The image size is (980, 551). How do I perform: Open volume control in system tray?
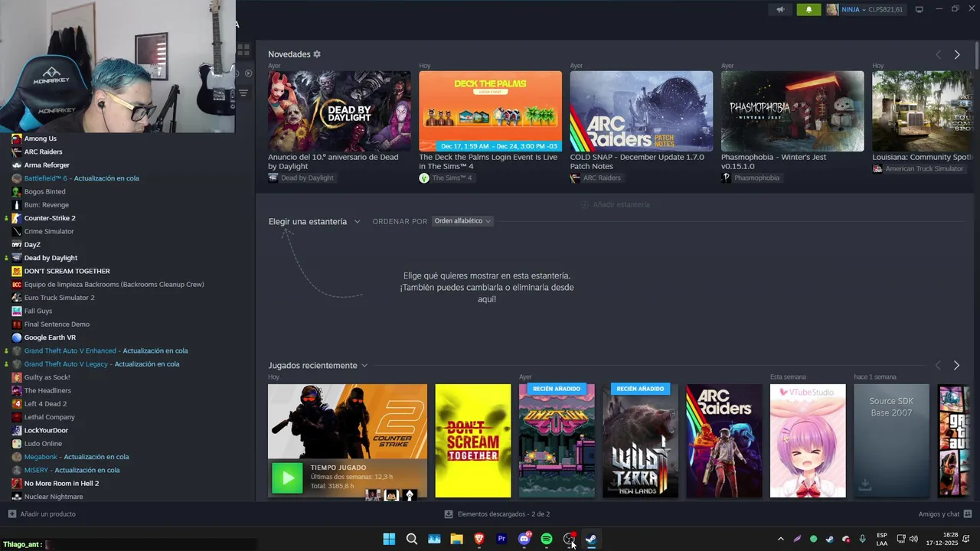(x=913, y=539)
